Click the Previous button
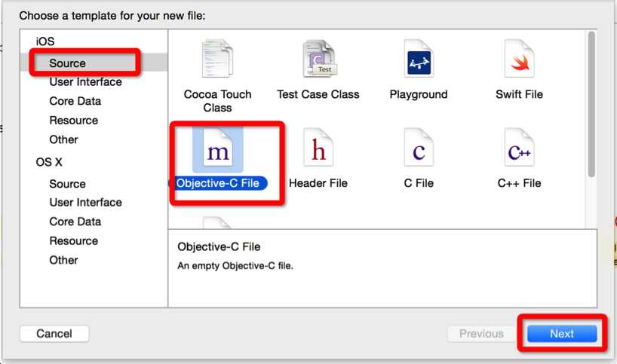The width and height of the screenshot is (617, 364). click(481, 334)
